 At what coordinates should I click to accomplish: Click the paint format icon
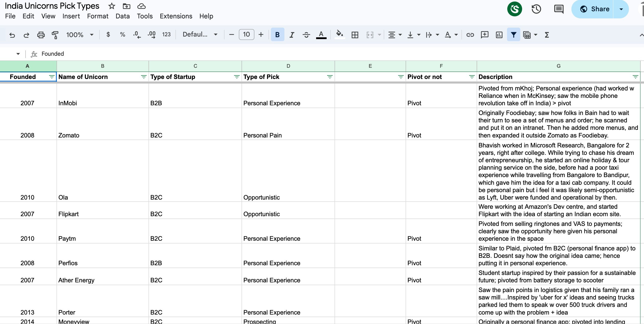coord(55,35)
